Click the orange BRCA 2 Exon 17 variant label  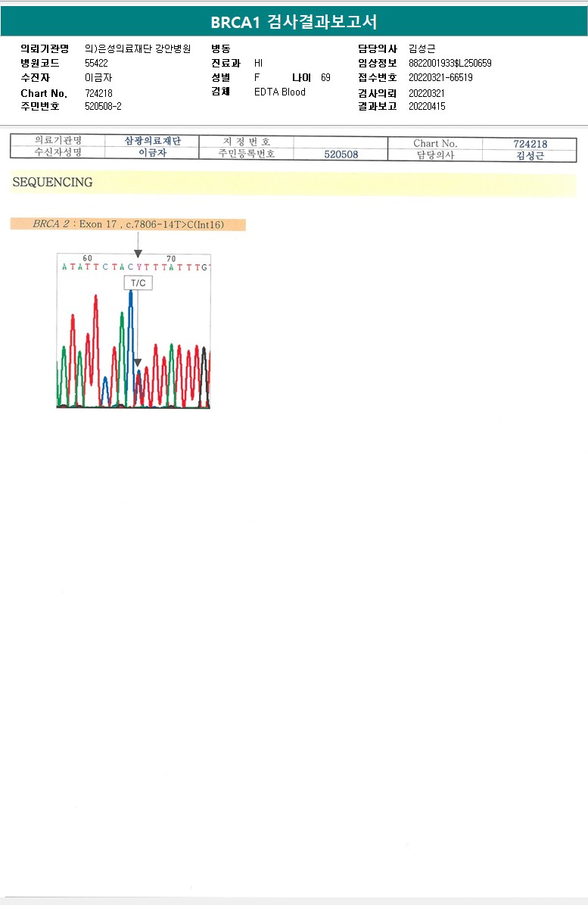(128, 224)
